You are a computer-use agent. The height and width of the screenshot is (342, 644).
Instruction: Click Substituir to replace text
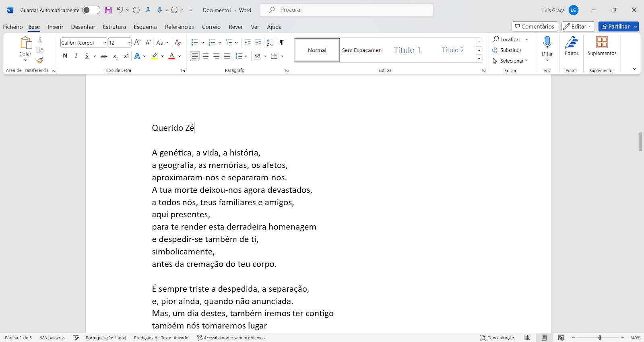click(507, 50)
